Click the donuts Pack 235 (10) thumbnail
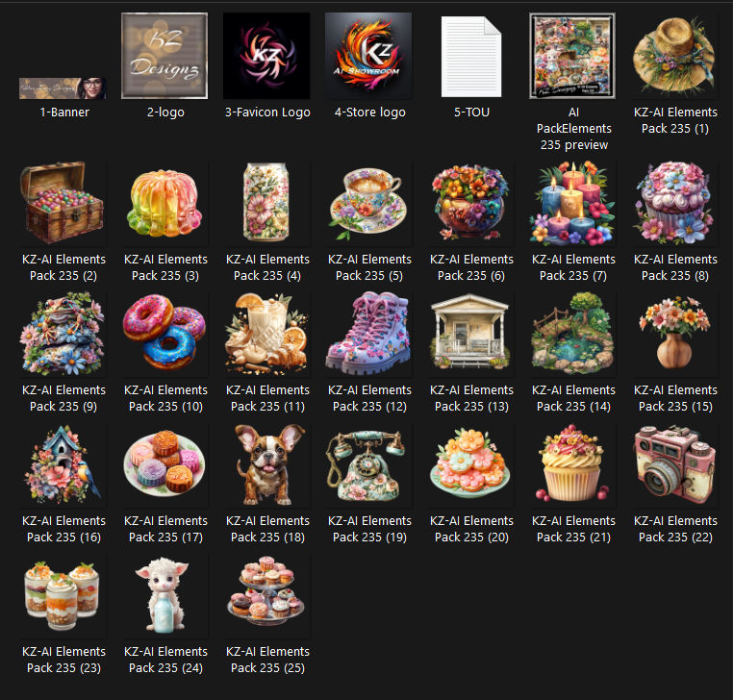 (x=164, y=334)
